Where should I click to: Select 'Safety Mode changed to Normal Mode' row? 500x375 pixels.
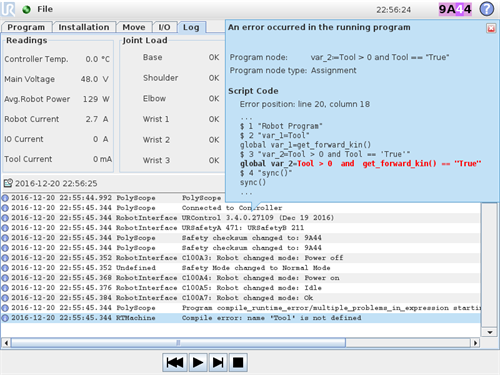click(x=240, y=268)
